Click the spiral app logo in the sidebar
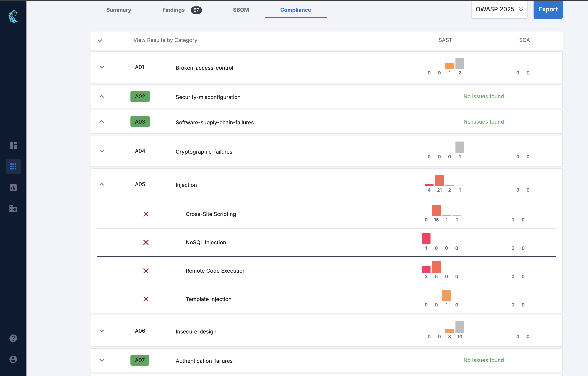Screen dimensions: 588x376 coord(13,16)
